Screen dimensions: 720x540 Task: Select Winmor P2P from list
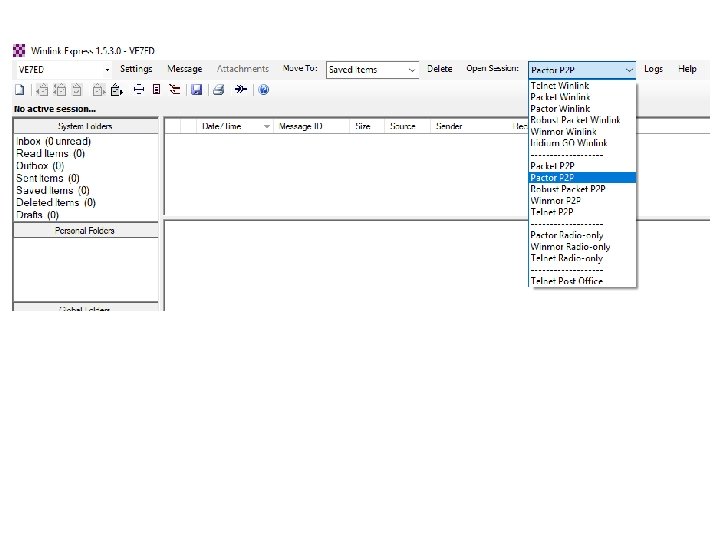coord(582,201)
